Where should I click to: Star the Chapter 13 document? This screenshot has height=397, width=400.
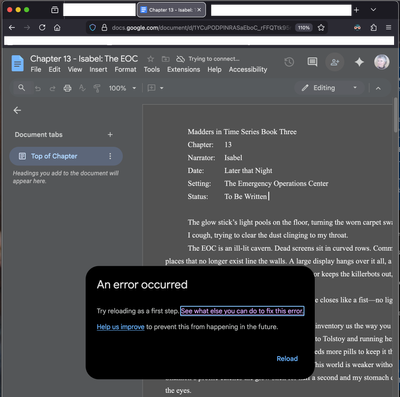pos(151,59)
